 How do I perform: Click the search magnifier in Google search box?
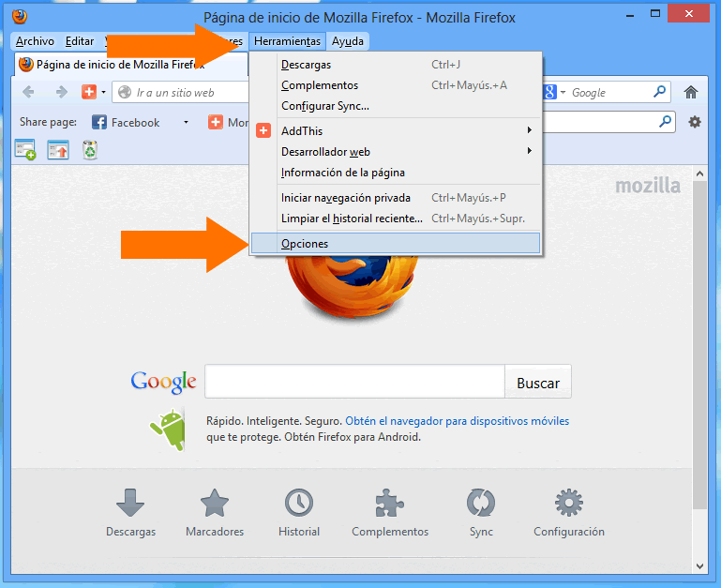(659, 92)
